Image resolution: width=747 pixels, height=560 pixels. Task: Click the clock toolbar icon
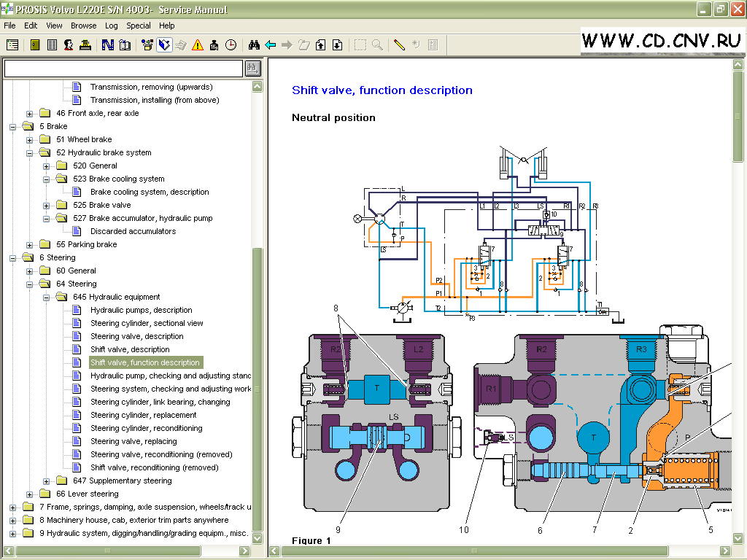click(231, 44)
